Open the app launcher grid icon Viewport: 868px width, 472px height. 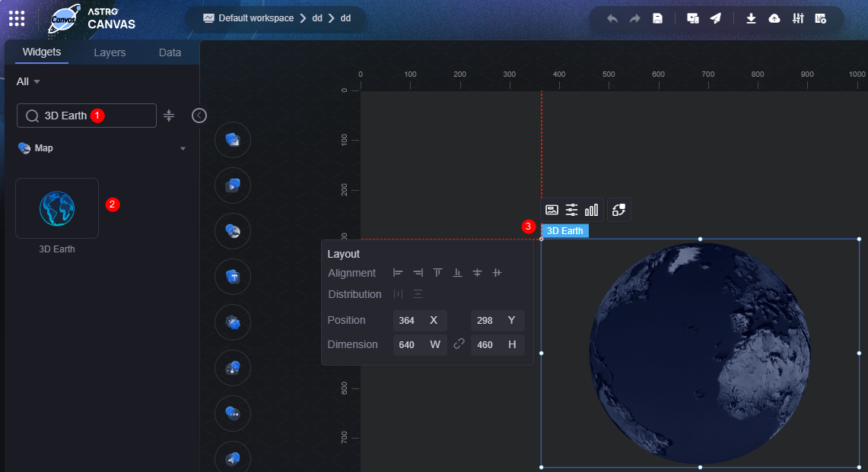click(x=17, y=18)
